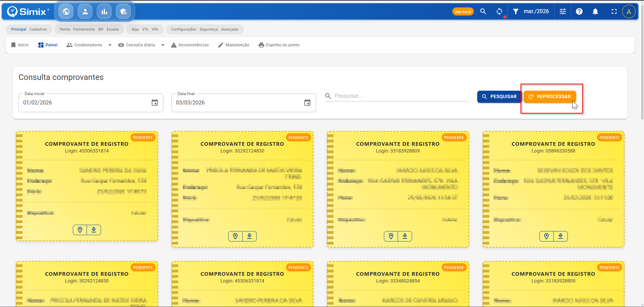The width and height of the screenshot is (644, 307).
Task: Click the 'Consulta comprovantes' heading
Action: pyautogui.click(x=61, y=77)
